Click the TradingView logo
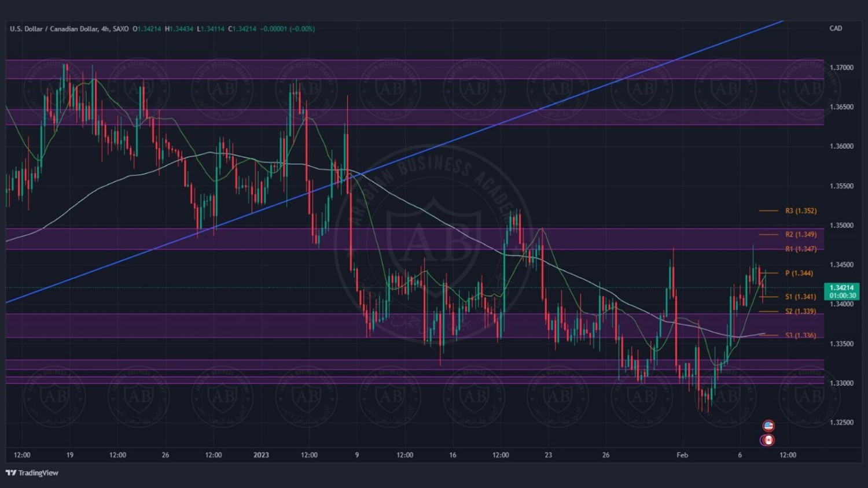 [x=32, y=473]
